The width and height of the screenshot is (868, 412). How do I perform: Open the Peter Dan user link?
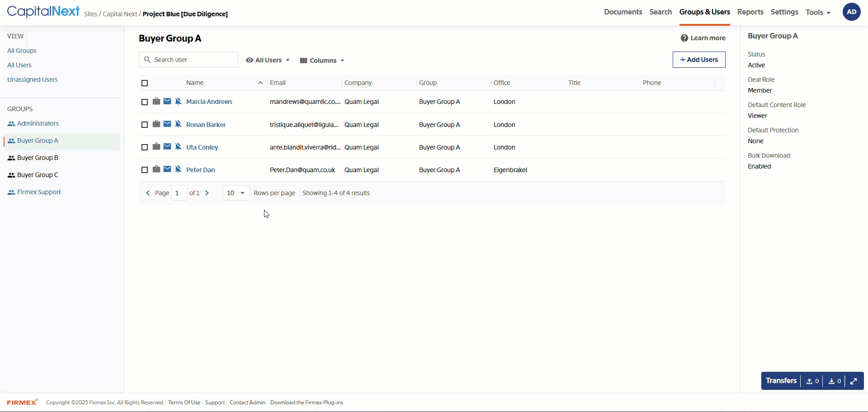click(201, 170)
